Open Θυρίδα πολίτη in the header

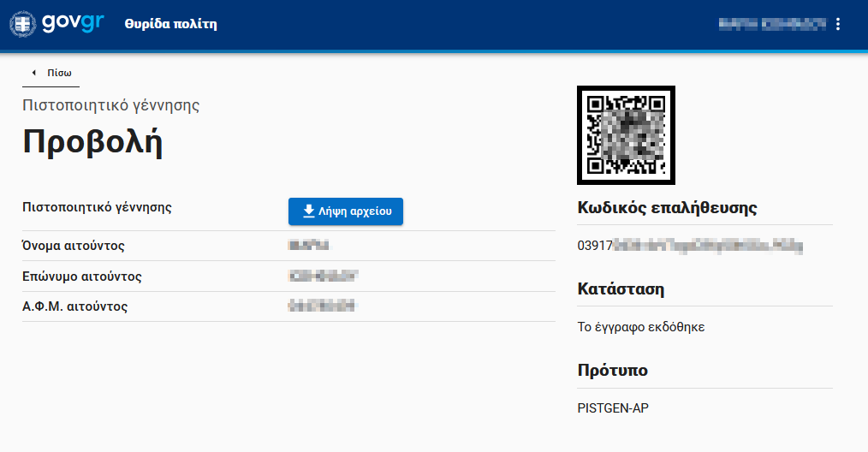coord(170,24)
